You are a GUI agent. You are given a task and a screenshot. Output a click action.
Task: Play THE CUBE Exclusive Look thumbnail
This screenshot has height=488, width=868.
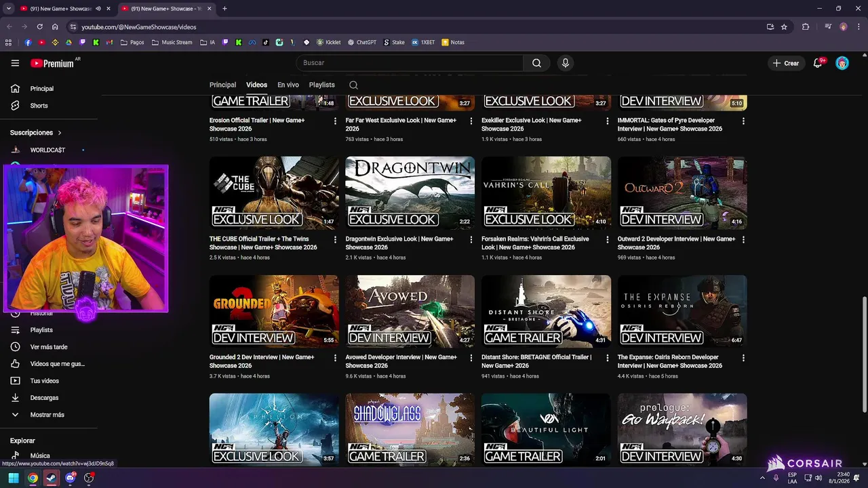coord(274,193)
